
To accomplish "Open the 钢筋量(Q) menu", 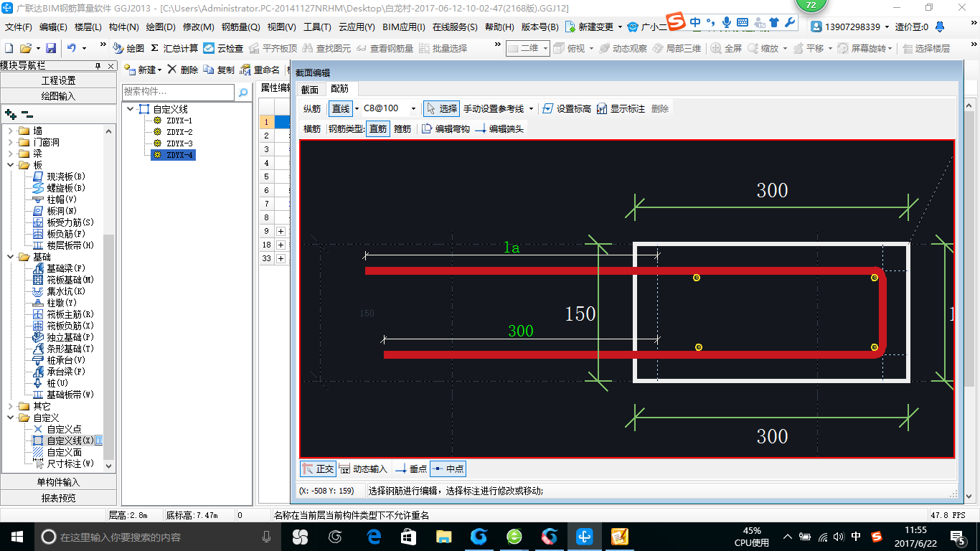I will point(240,27).
